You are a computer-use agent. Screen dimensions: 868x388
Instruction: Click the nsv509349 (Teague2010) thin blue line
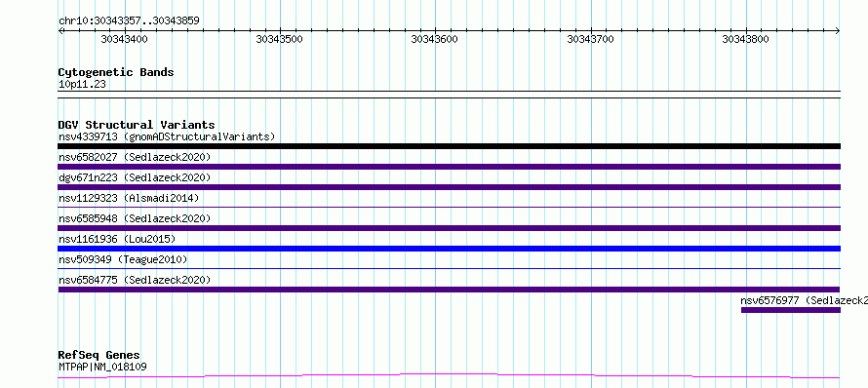pos(449,268)
